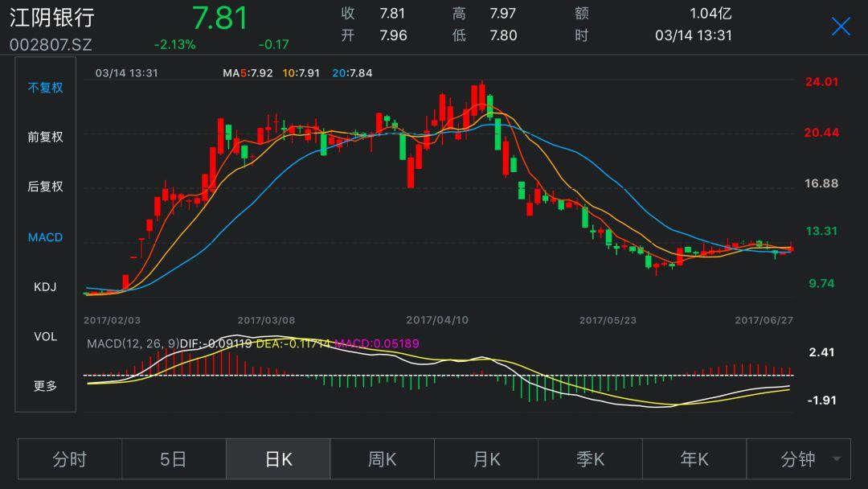This screenshot has width=868, height=489.
Task: Click the MACD(12, 26, 9) parameters label
Action: tap(132, 343)
